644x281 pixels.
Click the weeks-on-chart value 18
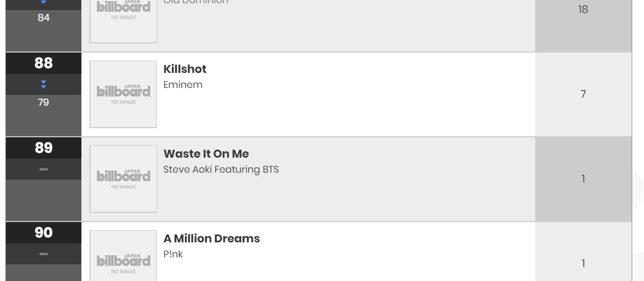(x=583, y=10)
